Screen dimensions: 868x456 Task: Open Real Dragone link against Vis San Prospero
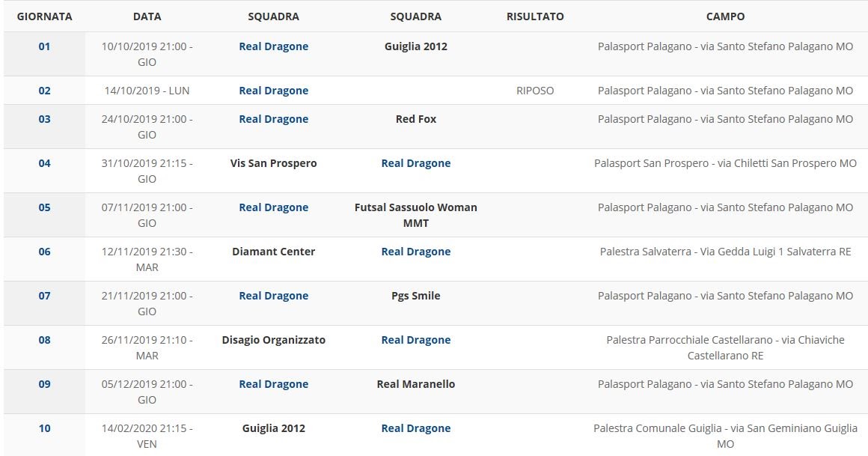(416, 163)
